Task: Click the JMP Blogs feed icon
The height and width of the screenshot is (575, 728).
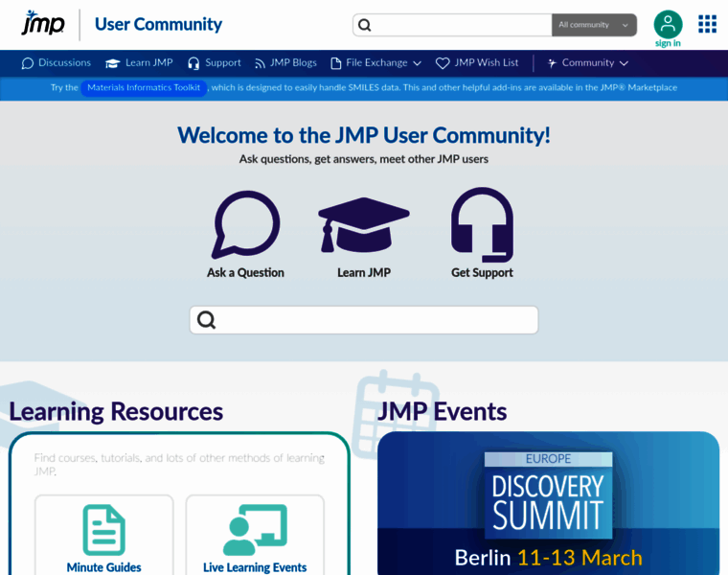Action: 260,63
